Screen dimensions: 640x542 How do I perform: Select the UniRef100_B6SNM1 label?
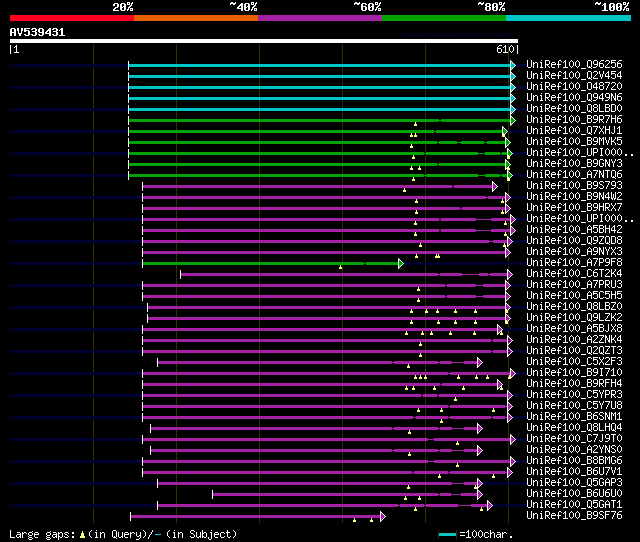574,417
